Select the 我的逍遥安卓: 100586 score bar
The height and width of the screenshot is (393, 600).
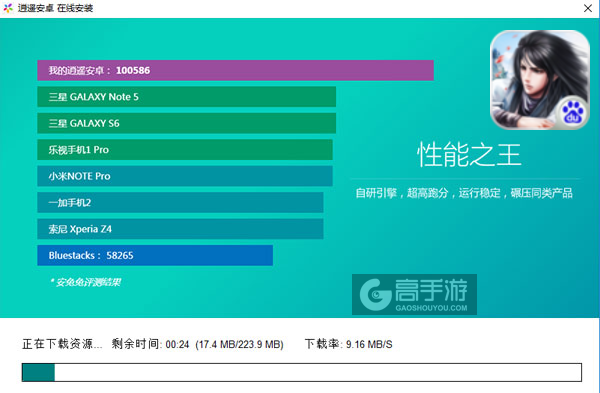click(235, 70)
